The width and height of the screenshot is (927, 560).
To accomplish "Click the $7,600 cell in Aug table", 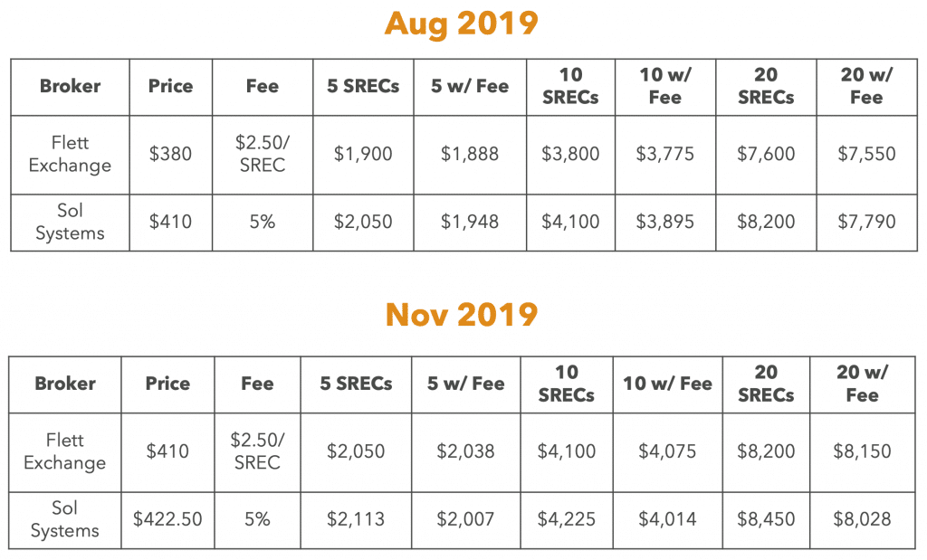I will coord(766,154).
